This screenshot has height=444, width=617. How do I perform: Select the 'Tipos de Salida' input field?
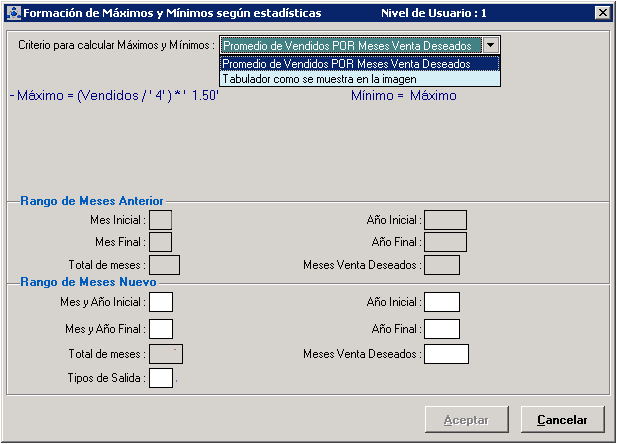pos(161,378)
